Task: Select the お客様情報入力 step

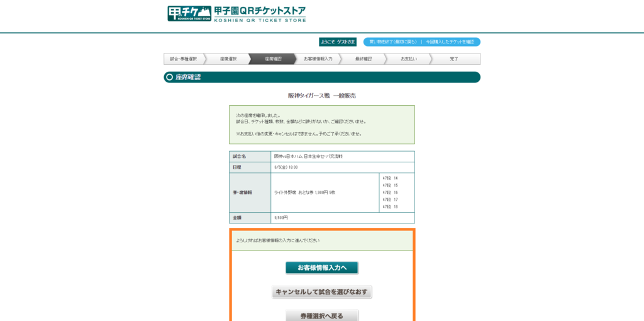Action: tap(318, 59)
